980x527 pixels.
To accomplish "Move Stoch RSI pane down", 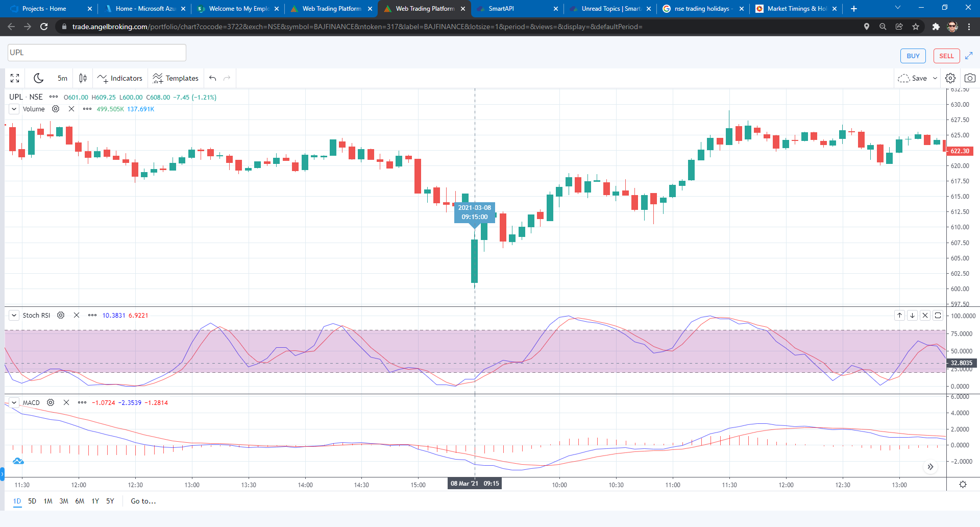I will [x=913, y=315].
